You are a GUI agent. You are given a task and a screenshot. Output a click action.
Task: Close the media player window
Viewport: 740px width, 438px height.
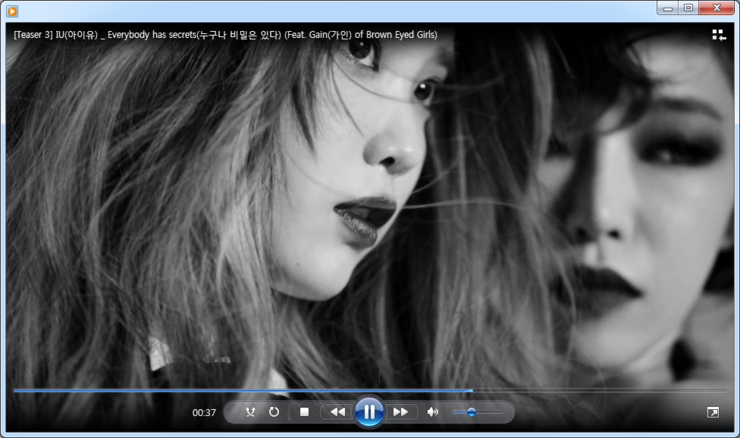coord(716,8)
